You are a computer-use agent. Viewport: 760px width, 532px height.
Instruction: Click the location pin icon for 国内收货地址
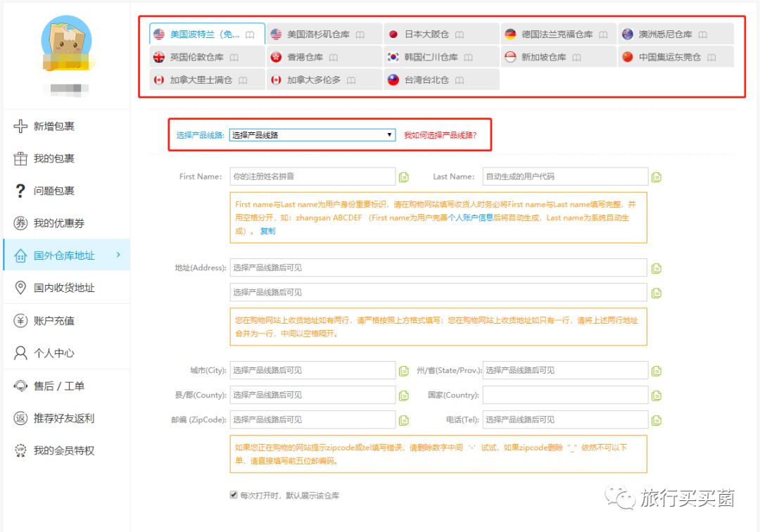click(19, 288)
